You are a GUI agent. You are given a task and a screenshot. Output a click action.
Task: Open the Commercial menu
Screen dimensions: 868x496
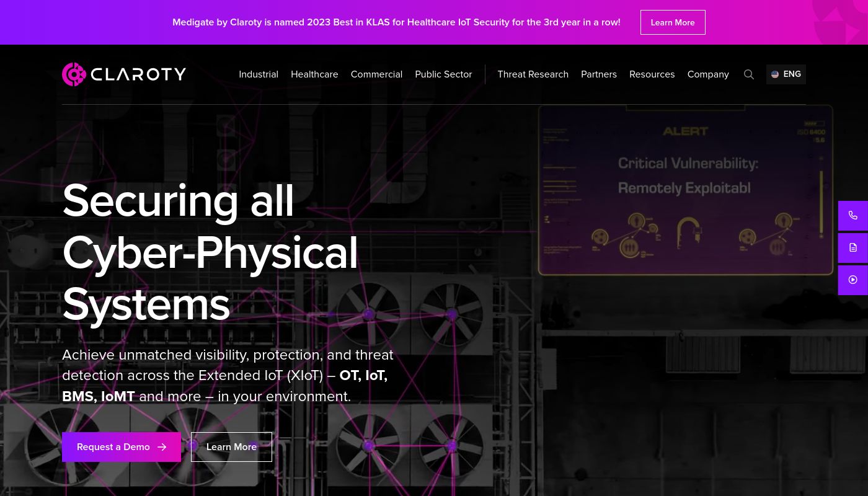point(376,74)
